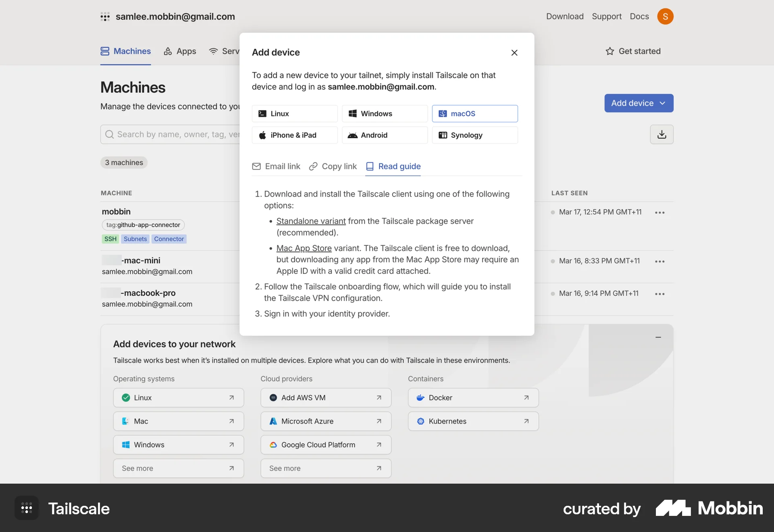Click the download machines list icon
The width and height of the screenshot is (774, 532).
pyautogui.click(x=662, y=134)
